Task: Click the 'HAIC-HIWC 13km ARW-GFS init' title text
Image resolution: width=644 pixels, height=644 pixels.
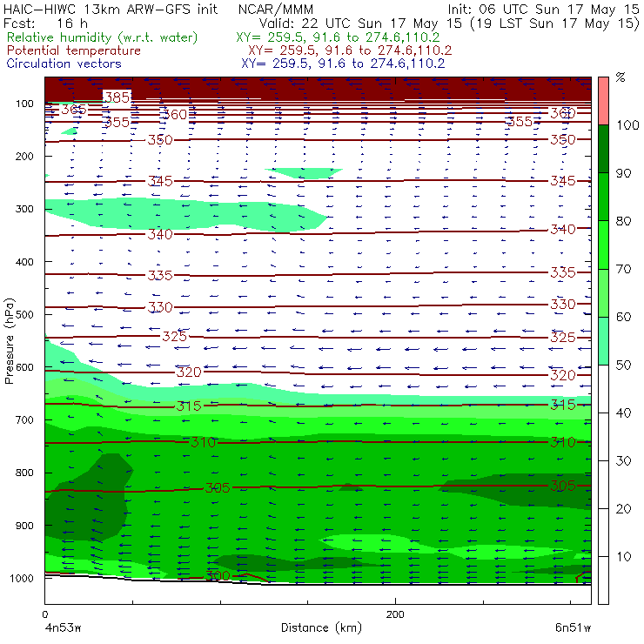Action: 111,9
